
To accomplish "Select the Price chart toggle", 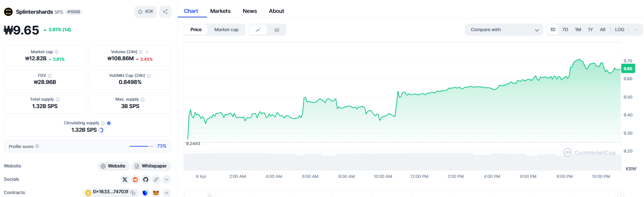I will (x=196, y=30).
